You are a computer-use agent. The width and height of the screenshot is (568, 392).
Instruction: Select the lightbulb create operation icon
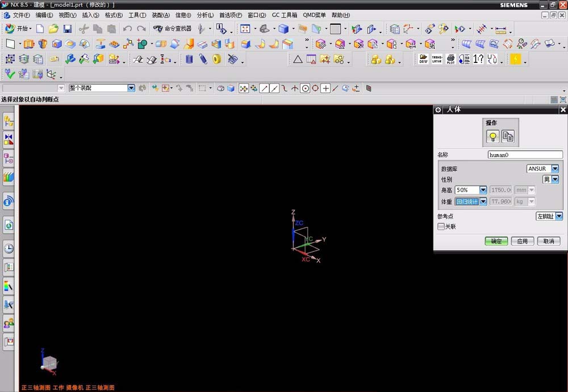pos(492,136)
